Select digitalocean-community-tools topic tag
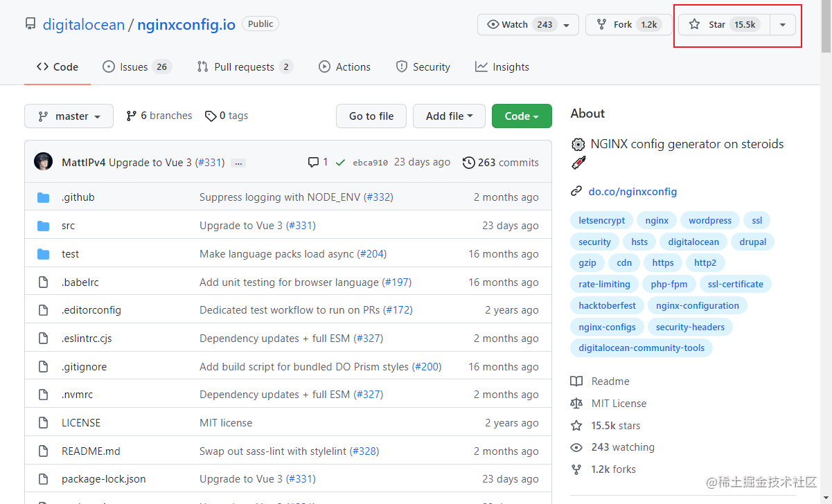The image size is (832, 504). tap(641, 348)
